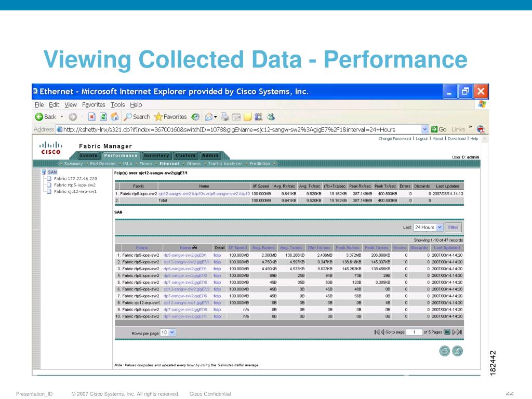Image resolution: width=532 pixels, height=399 pixels.
Task: Click the round Print icon below the table
Action: point(445,351)
